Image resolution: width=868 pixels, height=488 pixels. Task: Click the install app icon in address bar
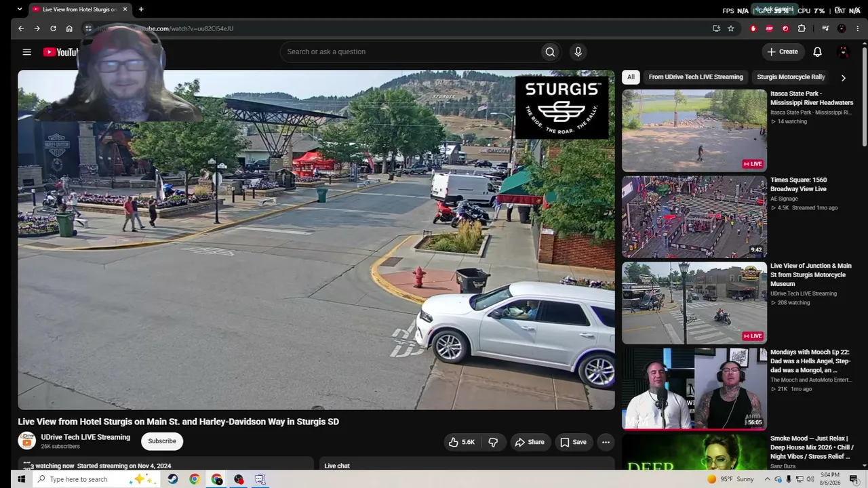pos(716,28)
